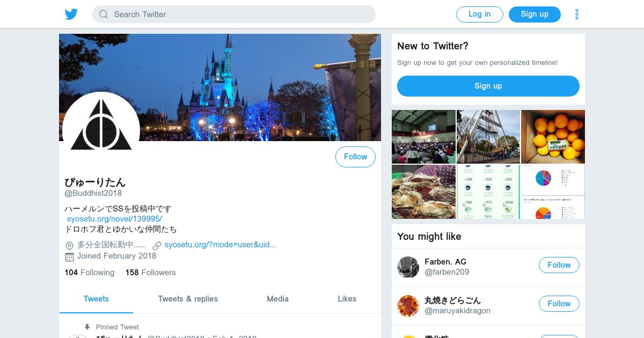Switch to Tweets & replies tab
644x338 pixels.
188,299
